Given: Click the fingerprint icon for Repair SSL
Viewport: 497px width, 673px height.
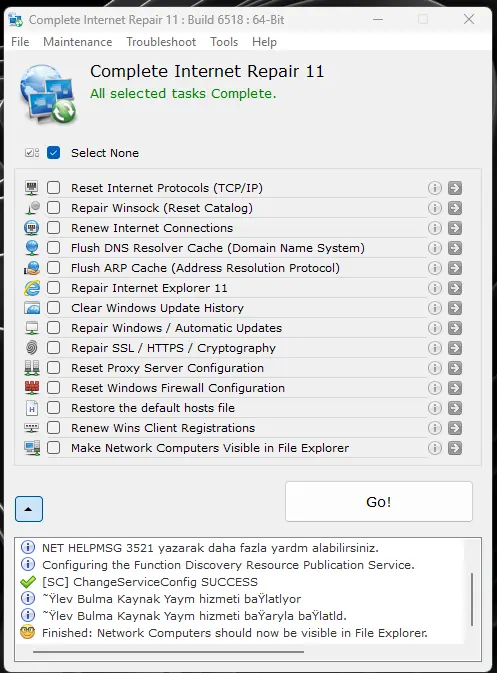Looking at the screenshot, I should [32, 348].
